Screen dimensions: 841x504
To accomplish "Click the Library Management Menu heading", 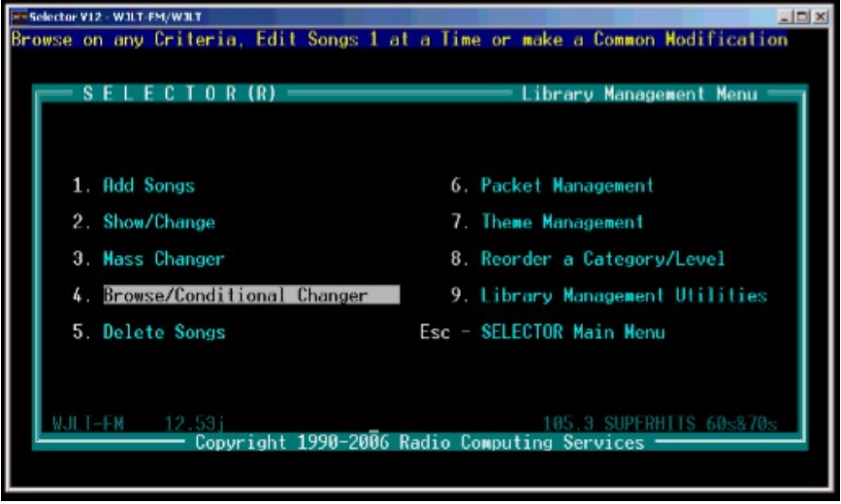I will point(639,95).
